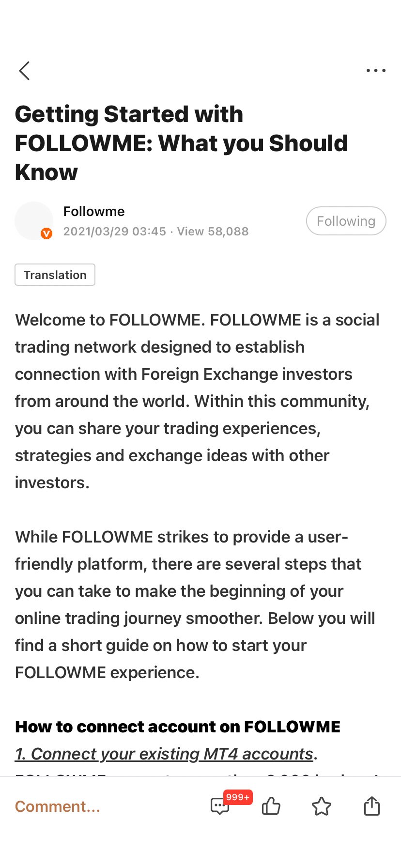This screenshot has width=401, height=868.
Task: Focus the Comment... input field
Action: (57, 806)
